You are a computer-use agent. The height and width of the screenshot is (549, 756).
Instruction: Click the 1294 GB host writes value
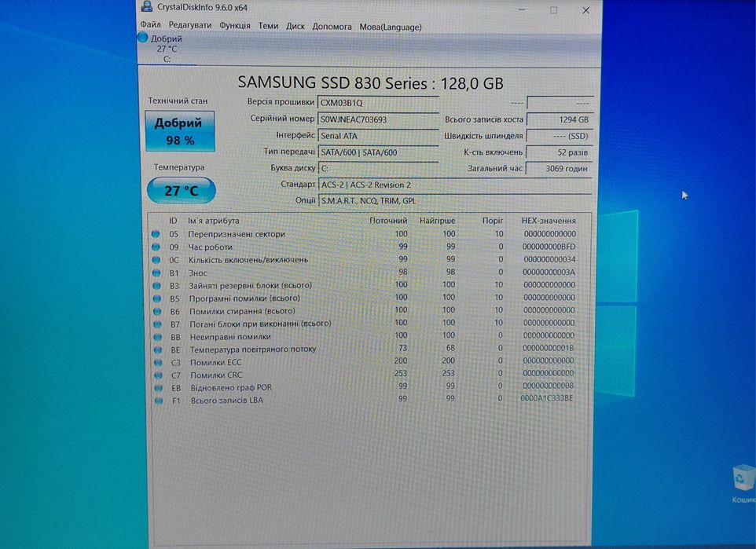[560, 119]
